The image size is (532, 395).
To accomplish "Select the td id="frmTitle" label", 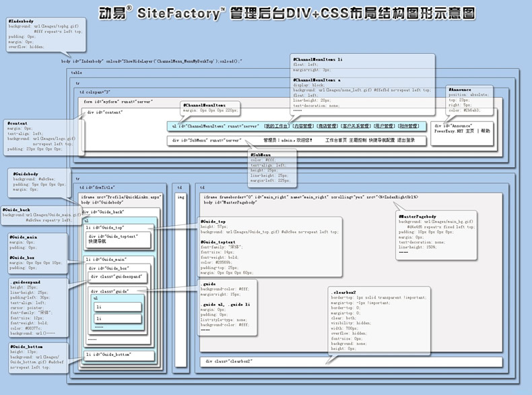I will tap(97, 187).
